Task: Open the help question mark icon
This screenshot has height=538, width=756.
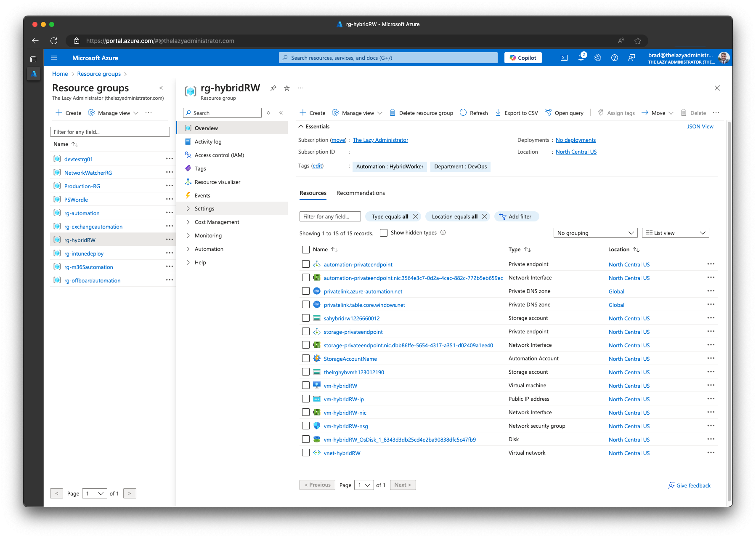Action: 615,58
